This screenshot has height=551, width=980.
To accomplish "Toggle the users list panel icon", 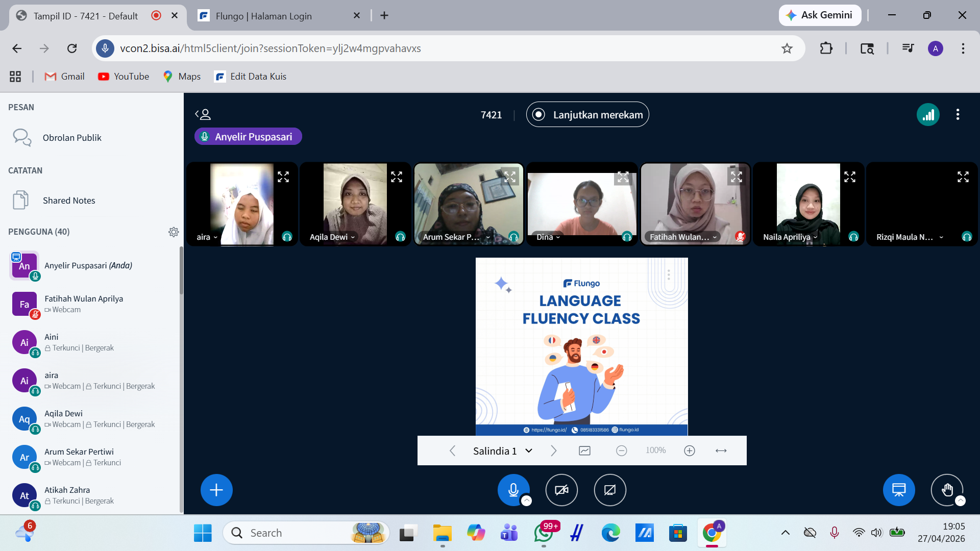I will pyautogui.click(x=203, y=114).
